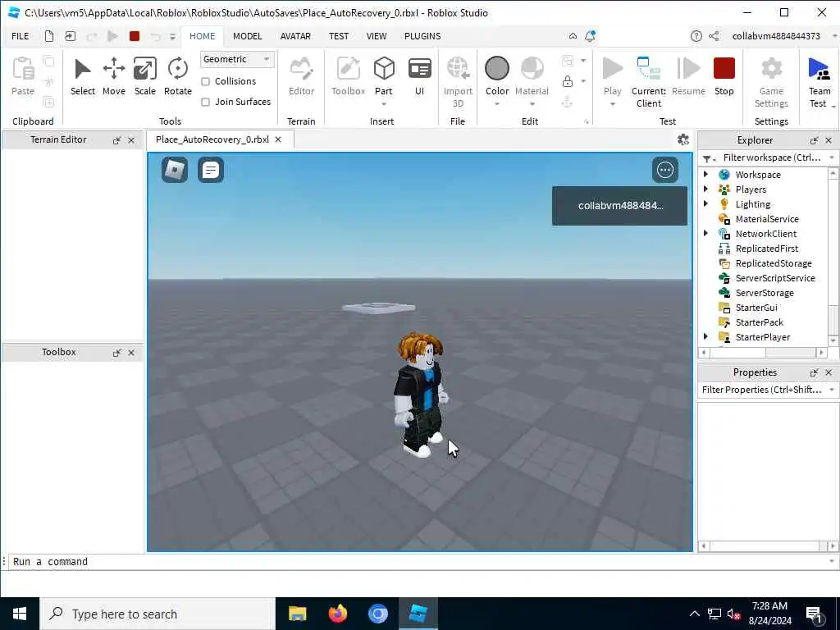Click the Run a command bar
The width and height of the screenshot is (840, 630).
[x=418, y=561]
